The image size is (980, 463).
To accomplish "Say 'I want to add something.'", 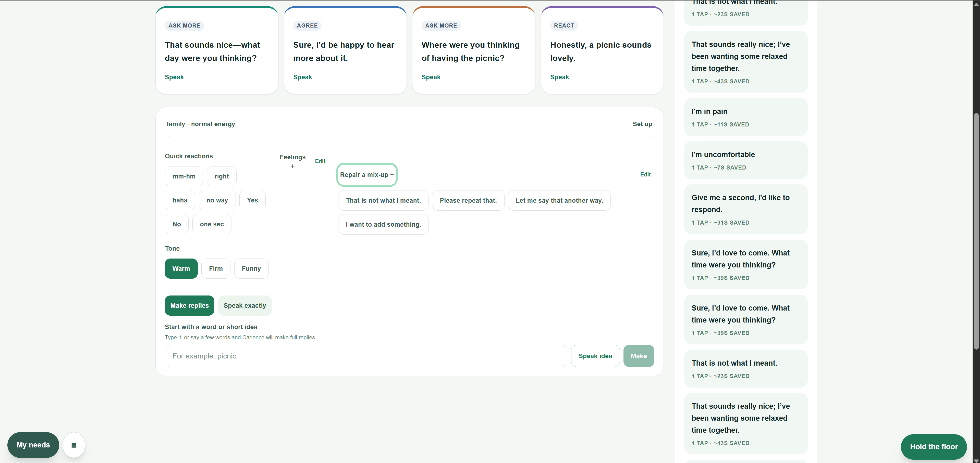I will tap(383, 224).
